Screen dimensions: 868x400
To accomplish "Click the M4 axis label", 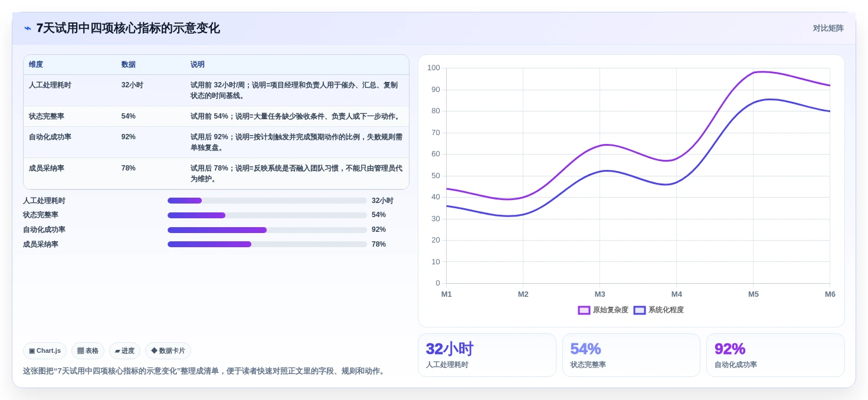I will [x=677, y=294].
